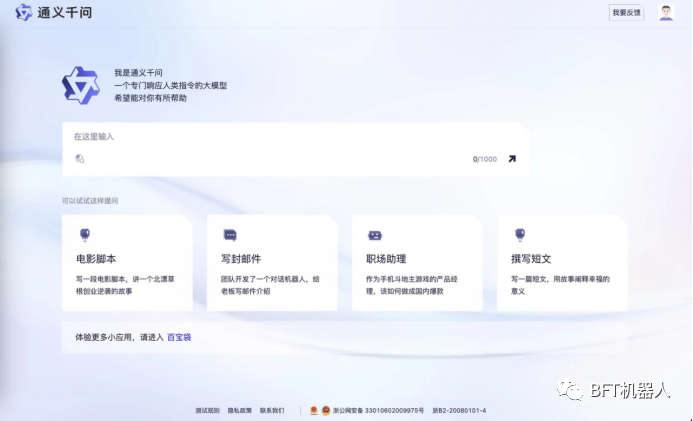Viewport: 693px width, 421px height.
Task: Click the lightbulb icon on 撰写短文 card
Action: point(520,235)
